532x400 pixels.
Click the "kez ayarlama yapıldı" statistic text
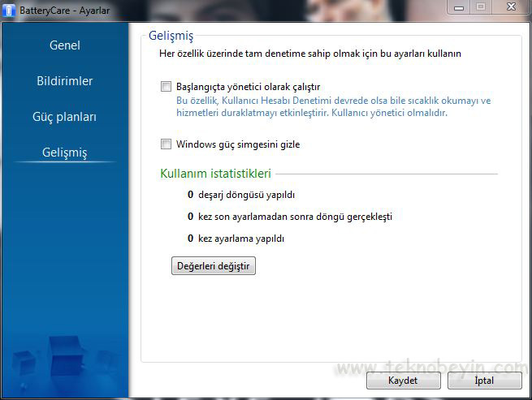point(241,239)
